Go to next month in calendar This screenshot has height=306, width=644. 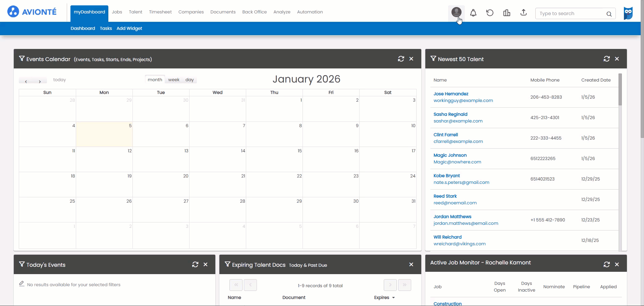tap(40, 81)
